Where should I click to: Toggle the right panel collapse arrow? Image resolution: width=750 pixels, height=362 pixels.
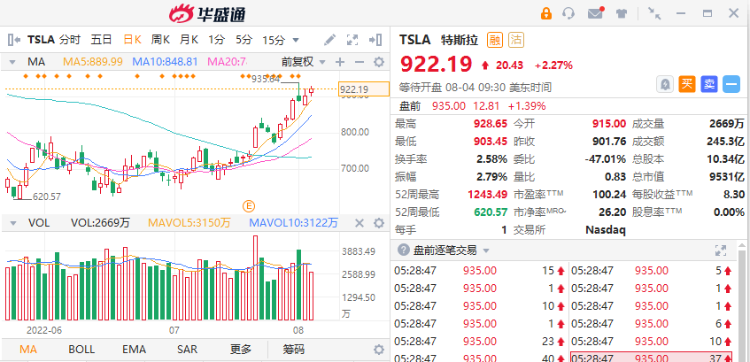(375, 40)
